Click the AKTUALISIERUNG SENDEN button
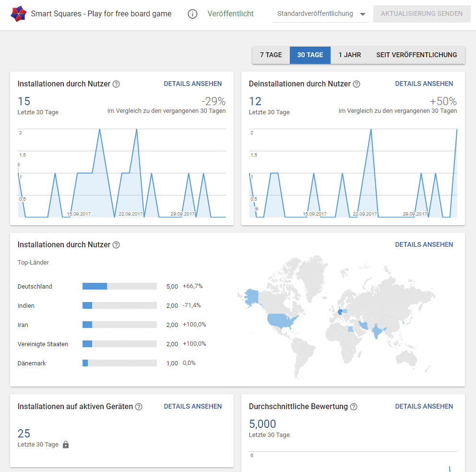This screenshot has height=472, width=476. 422,13
